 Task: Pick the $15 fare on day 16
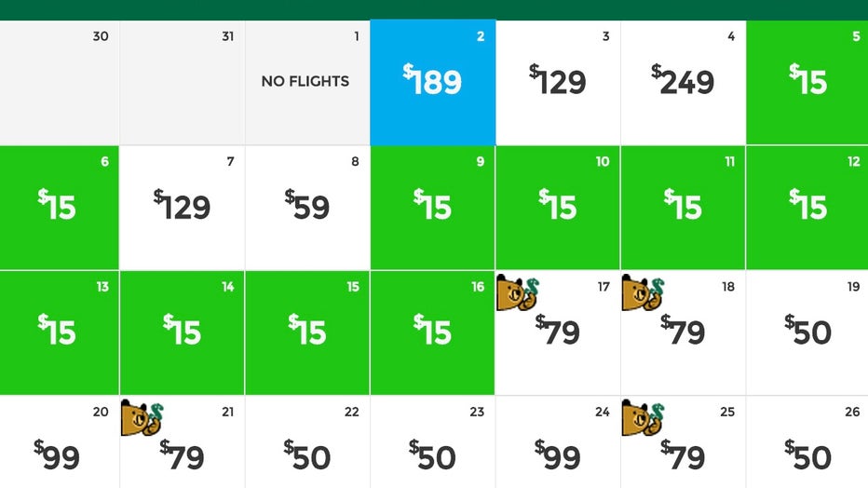[432, 332]
